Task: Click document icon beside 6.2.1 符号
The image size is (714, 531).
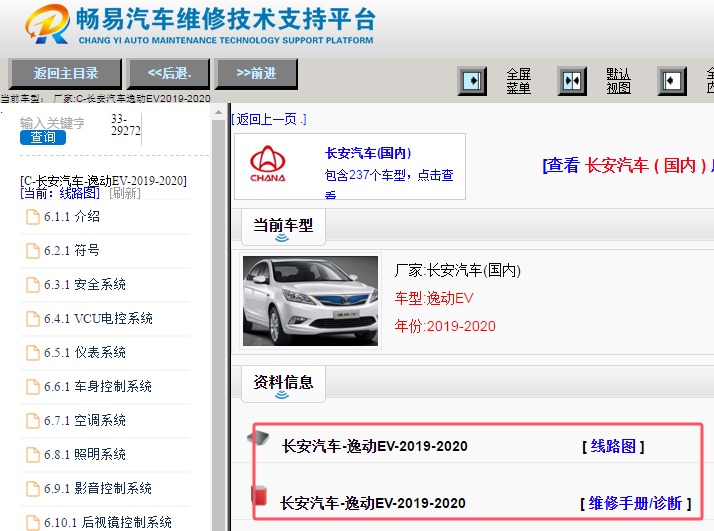Action: coord(33,251)
